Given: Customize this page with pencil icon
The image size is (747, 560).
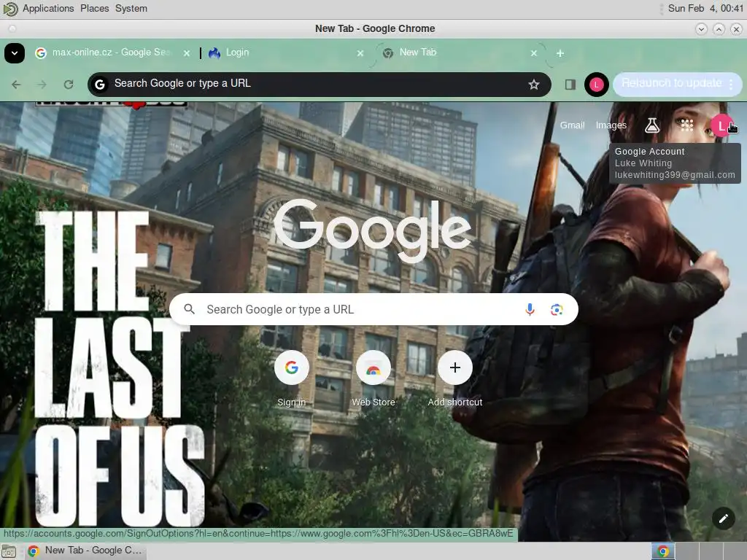Looking at the screenshot, I should point(723,518).
